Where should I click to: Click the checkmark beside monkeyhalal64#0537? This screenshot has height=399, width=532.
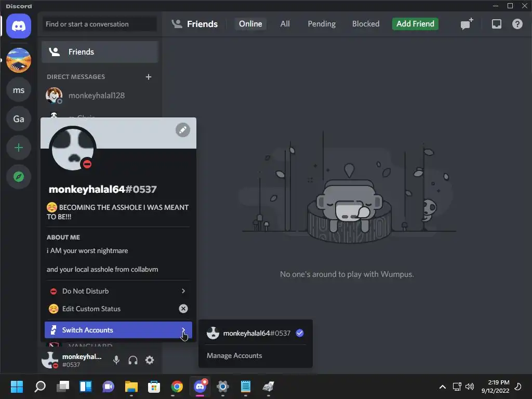[300, 333]
